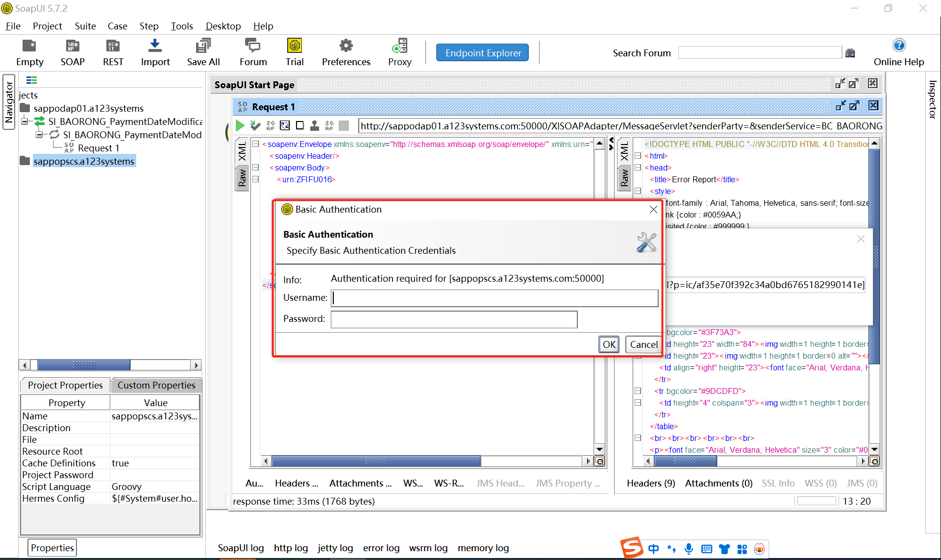The image size is (941, 560).
Task: Click the Save All toolbar icon
Action: tap(203, 52)
